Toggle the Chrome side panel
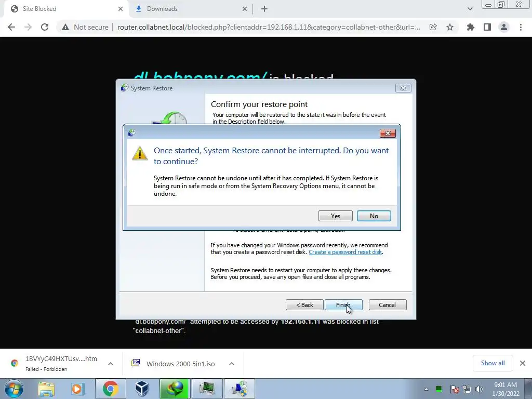The height and width of the screenshot is (399, 532). 487,27
